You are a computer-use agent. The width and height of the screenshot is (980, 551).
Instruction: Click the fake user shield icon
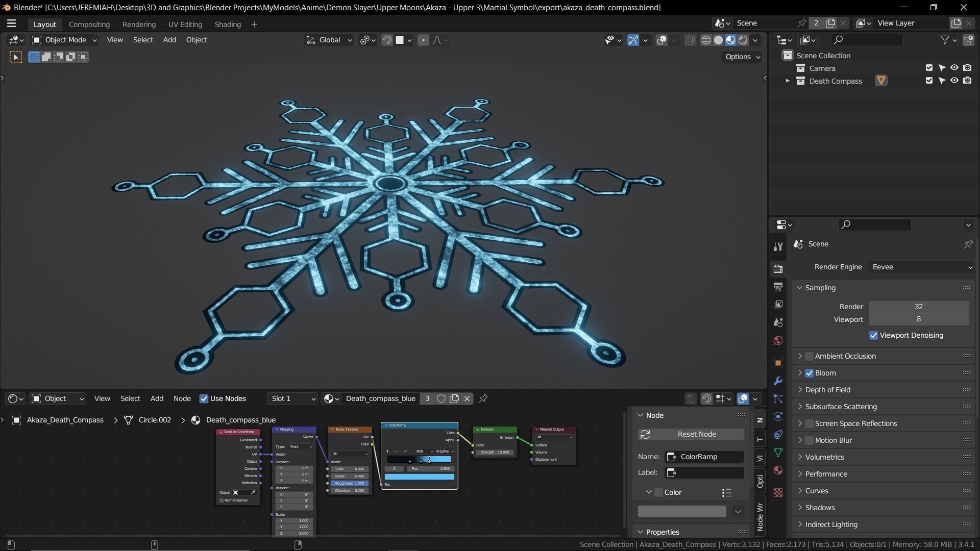point(441,399)
